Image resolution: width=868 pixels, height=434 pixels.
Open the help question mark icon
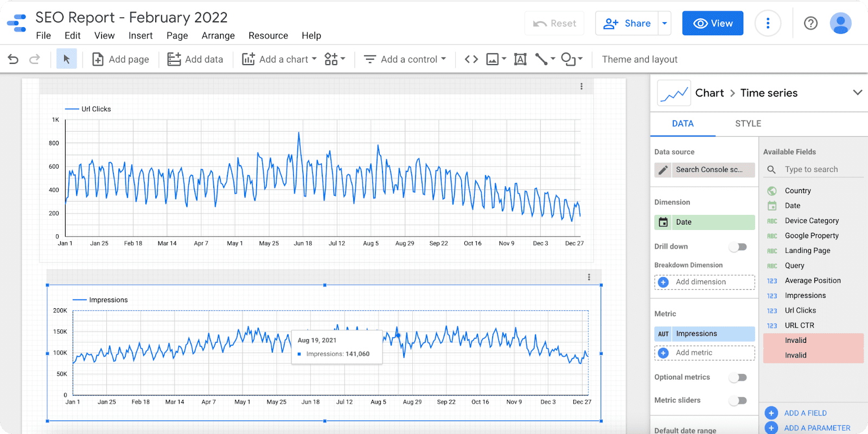click(810, 23)
